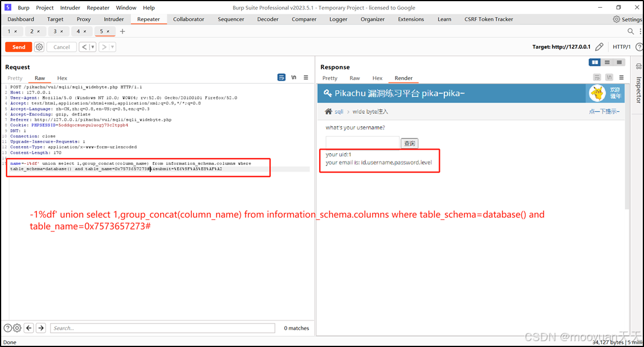Go to previous request in history

pos(84,47)
